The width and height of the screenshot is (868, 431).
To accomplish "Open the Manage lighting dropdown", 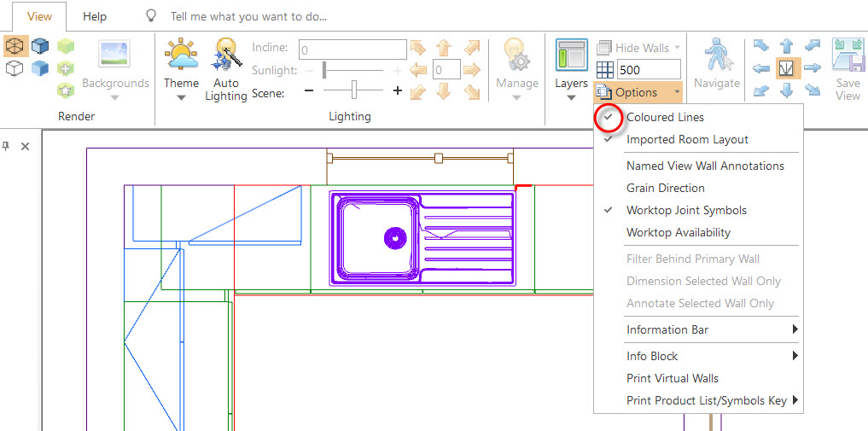I will (517, 70).
